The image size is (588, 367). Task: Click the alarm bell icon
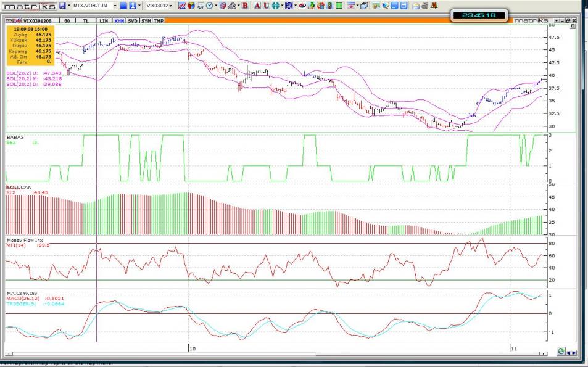pos(434,6)
